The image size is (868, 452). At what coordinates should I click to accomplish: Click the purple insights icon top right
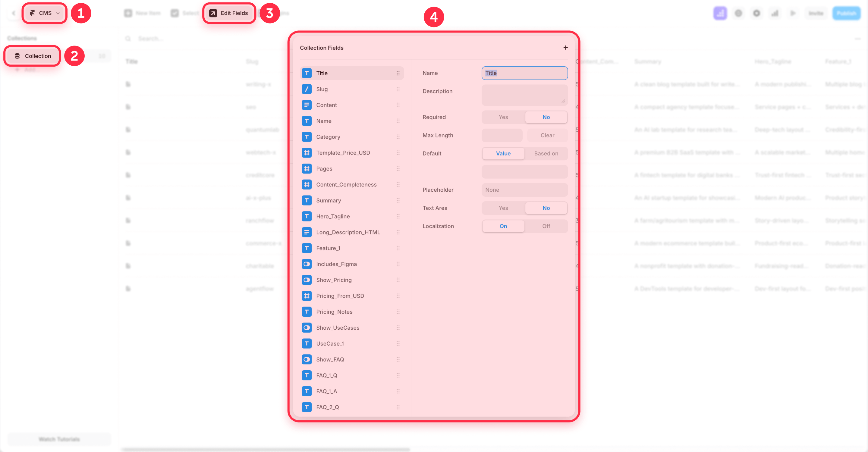pos(720,13)
